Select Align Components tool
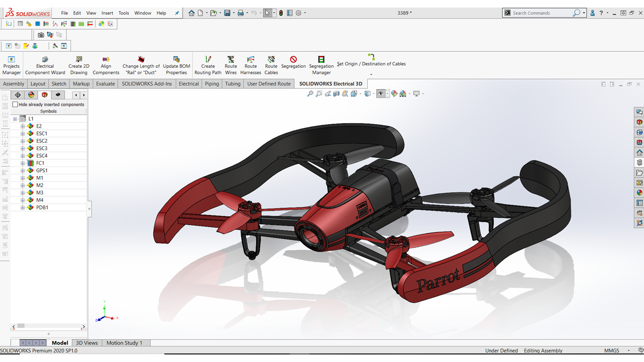 [x=106, y=65]
